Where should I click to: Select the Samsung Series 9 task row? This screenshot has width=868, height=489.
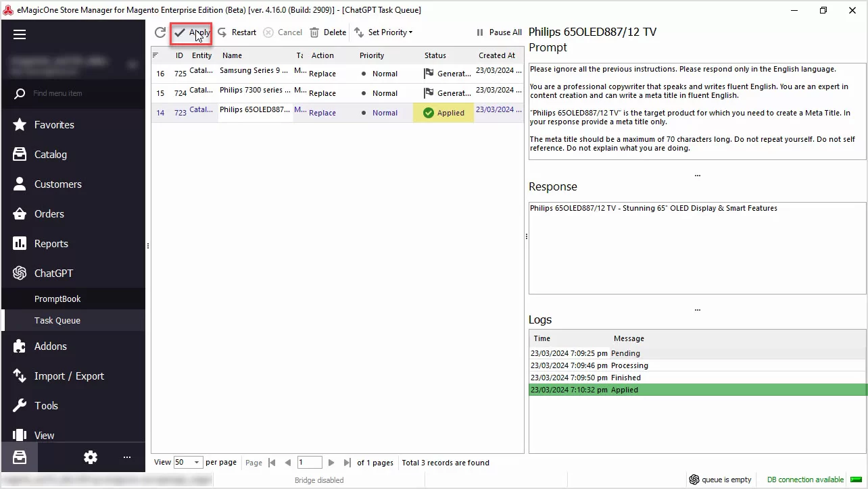coord(337,73)
